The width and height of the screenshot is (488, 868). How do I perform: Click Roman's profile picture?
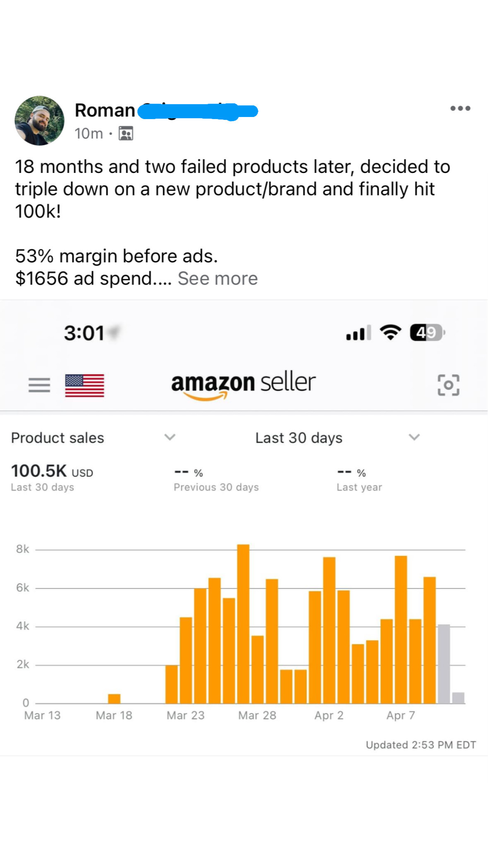[x=39, y=121]
